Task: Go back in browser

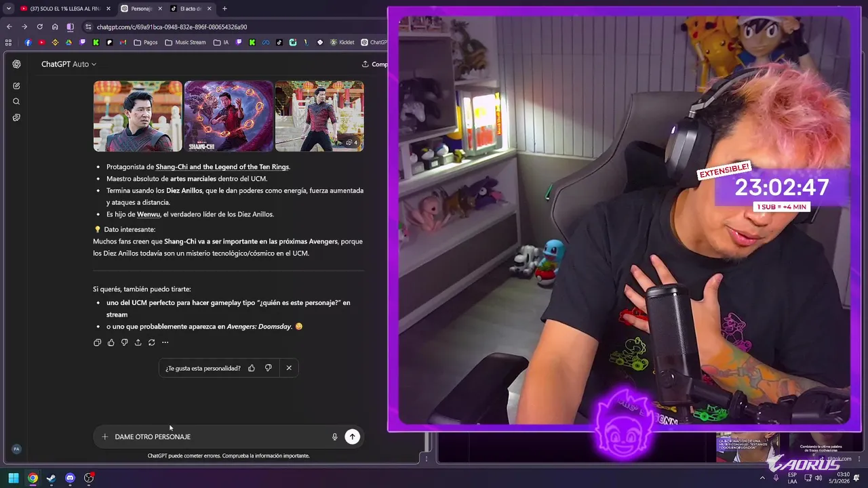Action: coord(9,27)
